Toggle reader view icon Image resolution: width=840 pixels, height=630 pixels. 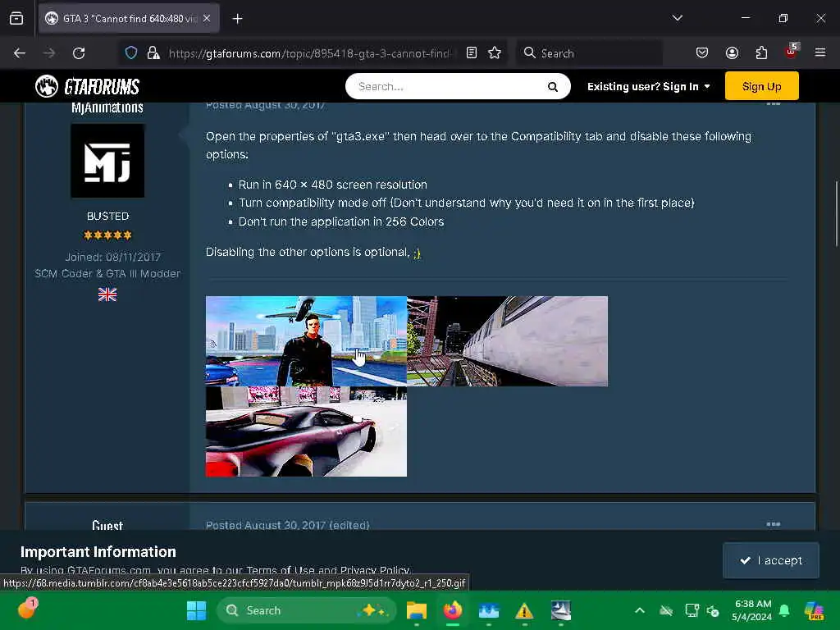472,52
